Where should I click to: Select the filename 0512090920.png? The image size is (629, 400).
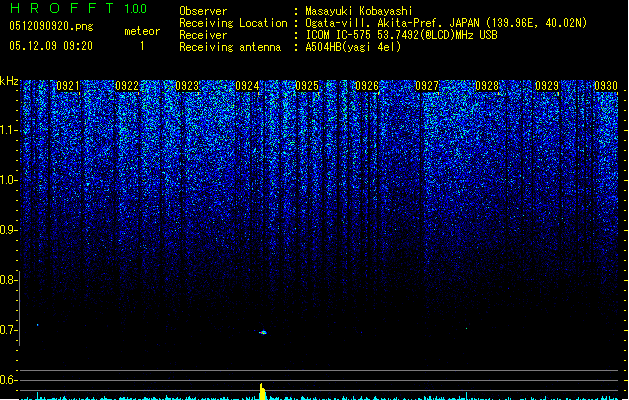[51, 26]
